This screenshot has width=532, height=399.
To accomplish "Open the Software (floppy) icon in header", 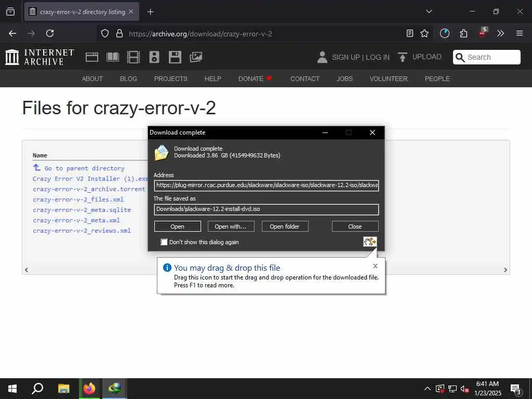I will tap(175, 57).
